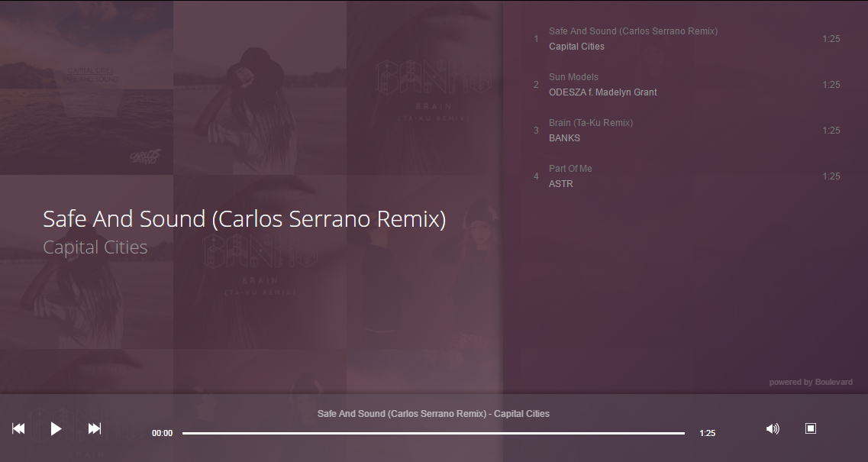Click the hat woman cover art tile
Viewport: 868px width, 462px height.
coord(260,88)
